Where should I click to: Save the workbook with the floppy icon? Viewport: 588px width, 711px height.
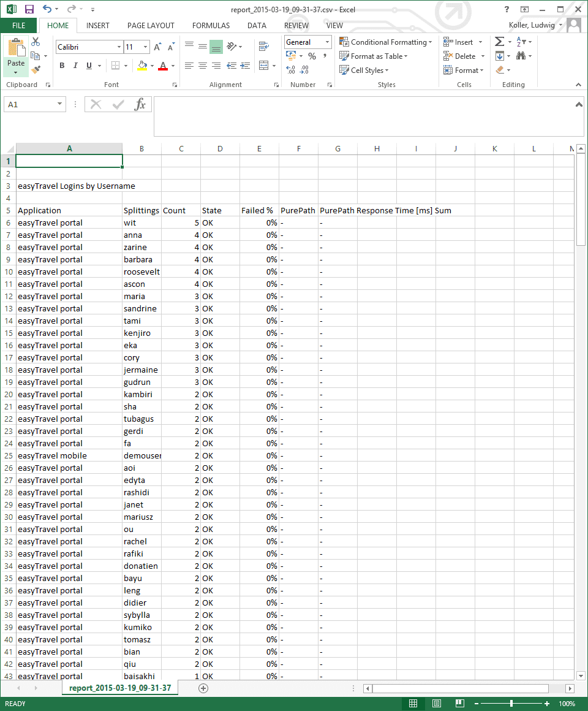[29, 9]
